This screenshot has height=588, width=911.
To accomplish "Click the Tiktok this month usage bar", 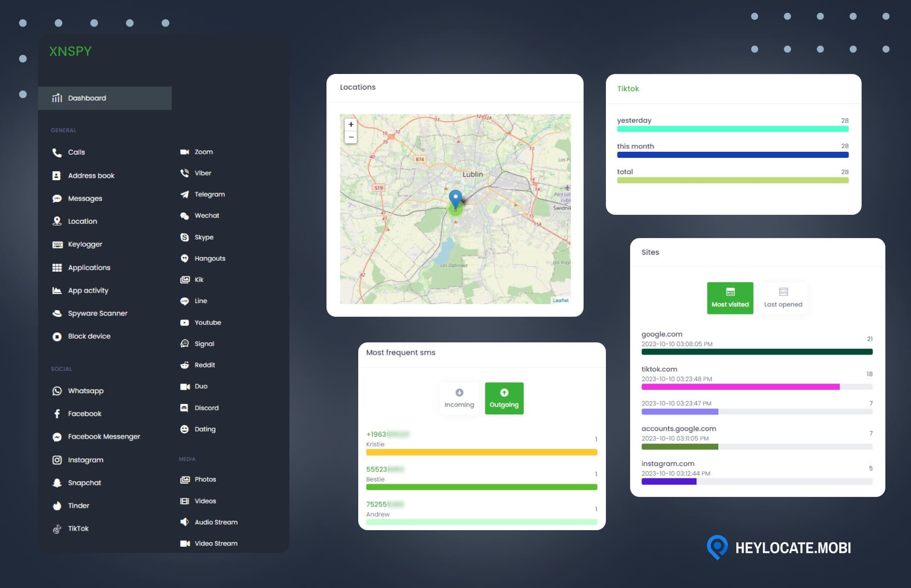I will click(733, 155).
